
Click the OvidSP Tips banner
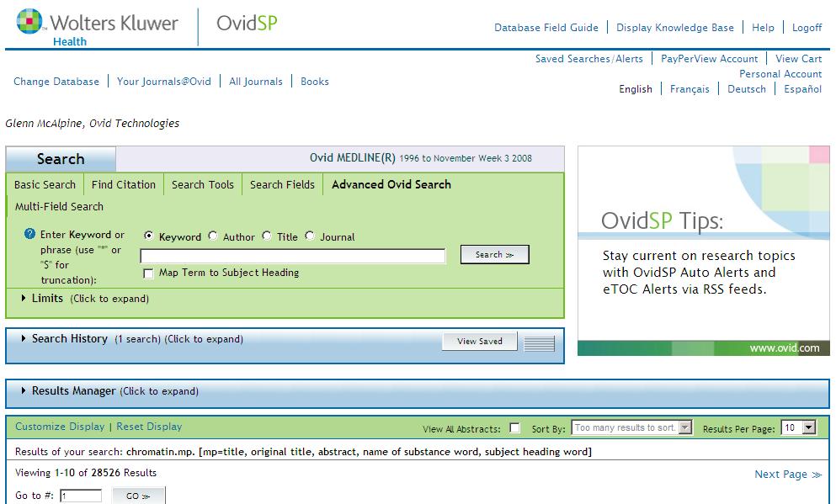[x=704, y=251]
